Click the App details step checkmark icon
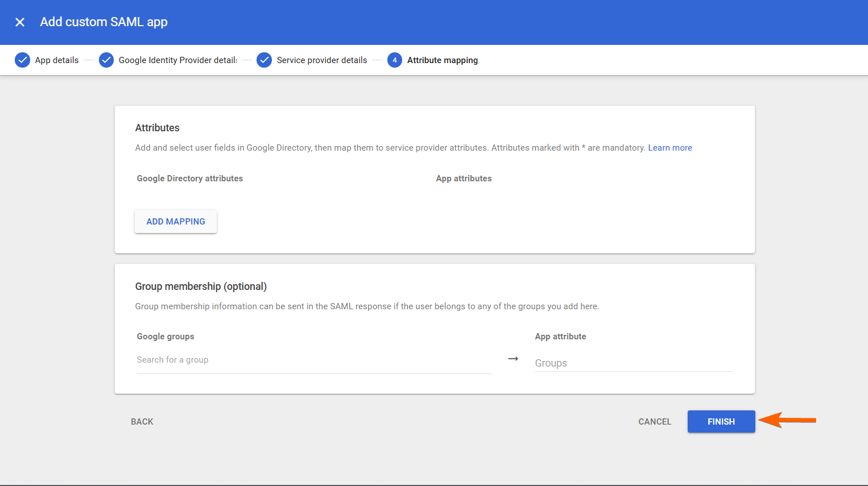The width and height of the screenshot is (868, 486). click(x=22, y=60)
